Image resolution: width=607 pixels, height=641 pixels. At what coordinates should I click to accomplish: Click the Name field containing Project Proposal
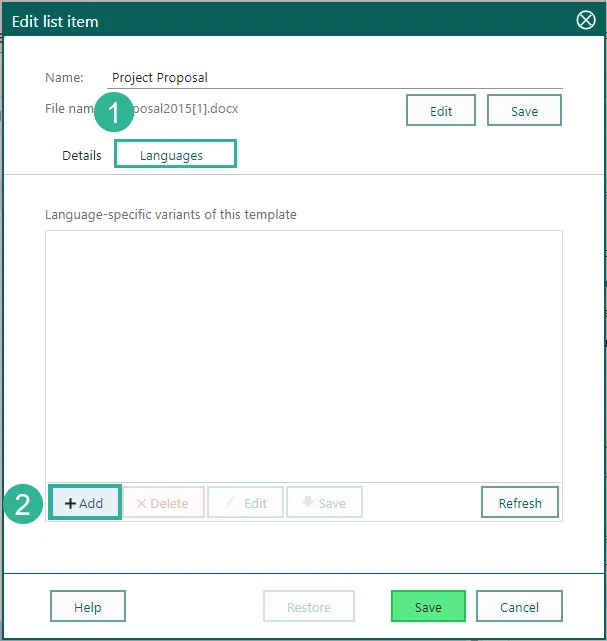334,77
